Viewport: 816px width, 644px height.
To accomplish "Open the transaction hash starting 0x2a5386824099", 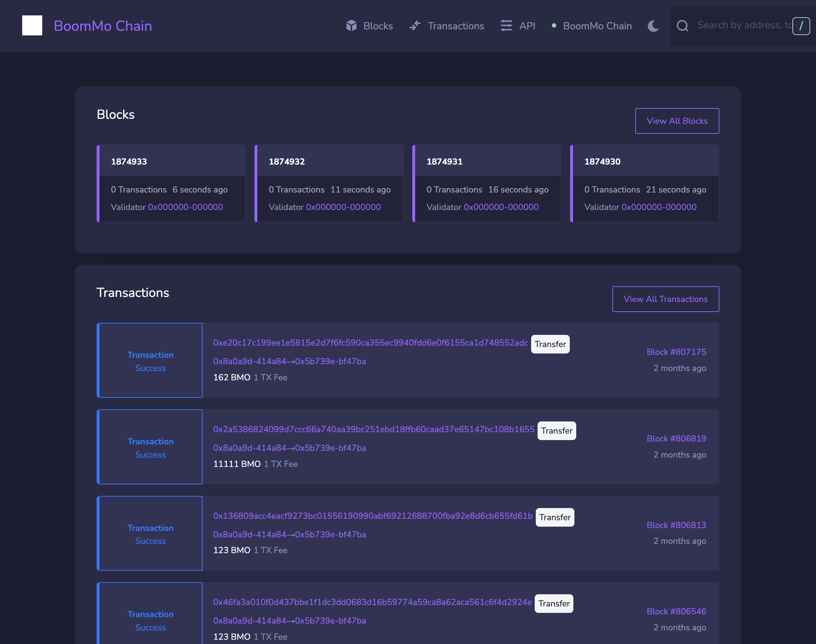I will point(373,429).
